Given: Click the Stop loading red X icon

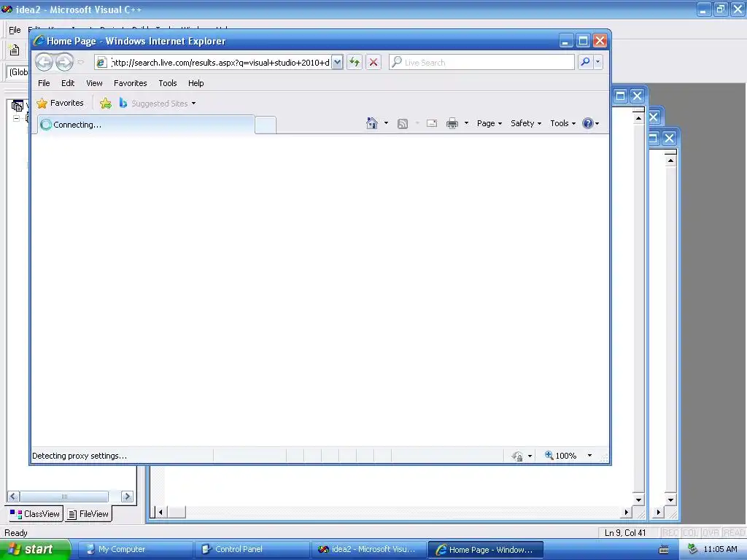Looking at the screenshot, I should coord(373,63).
